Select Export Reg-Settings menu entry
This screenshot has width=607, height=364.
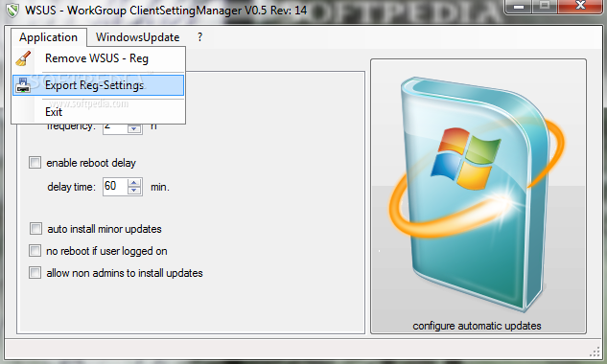(x=99, y=85)
